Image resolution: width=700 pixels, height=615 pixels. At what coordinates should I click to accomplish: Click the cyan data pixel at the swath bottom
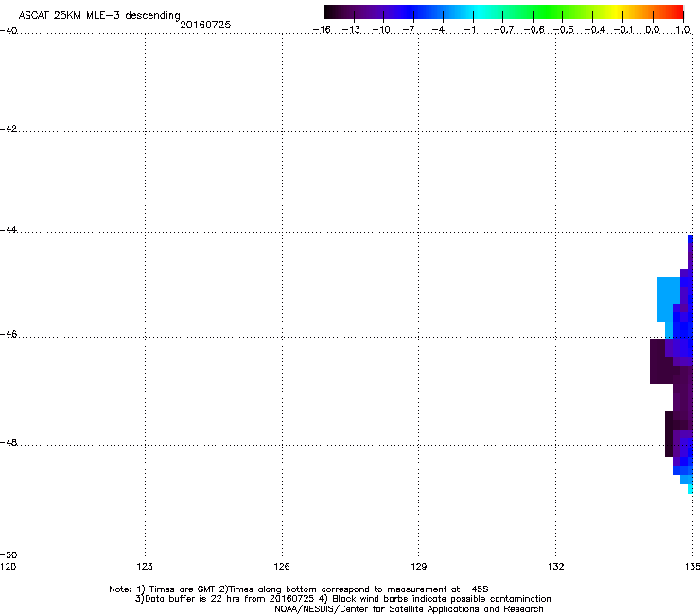pos(691,489)
